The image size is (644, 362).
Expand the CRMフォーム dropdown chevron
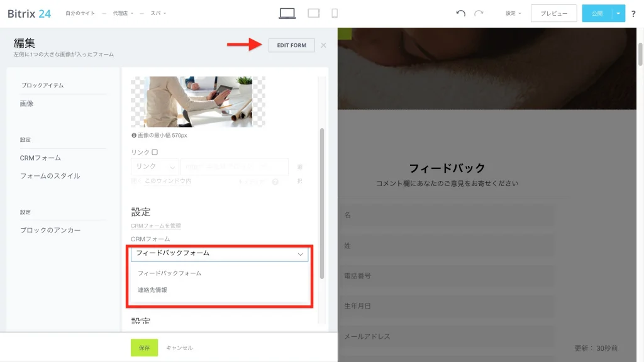[x=300, y=254]
